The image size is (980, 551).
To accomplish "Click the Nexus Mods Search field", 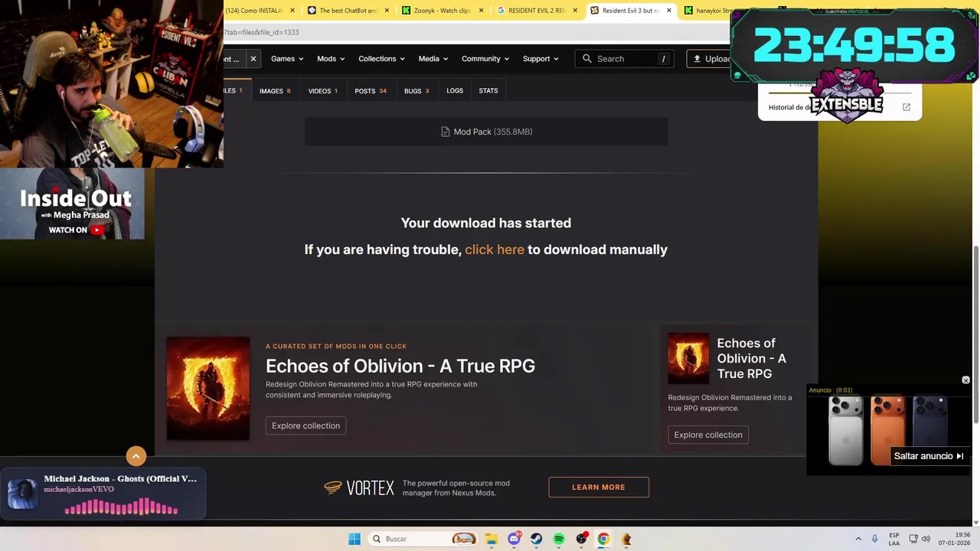I will (625, 59).
